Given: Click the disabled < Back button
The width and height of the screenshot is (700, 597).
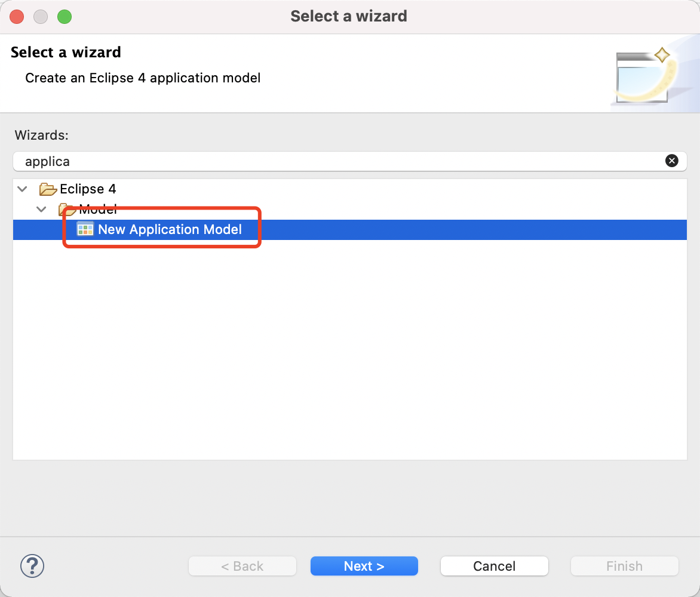Looking at the screenshot, I should click(242, 566).
